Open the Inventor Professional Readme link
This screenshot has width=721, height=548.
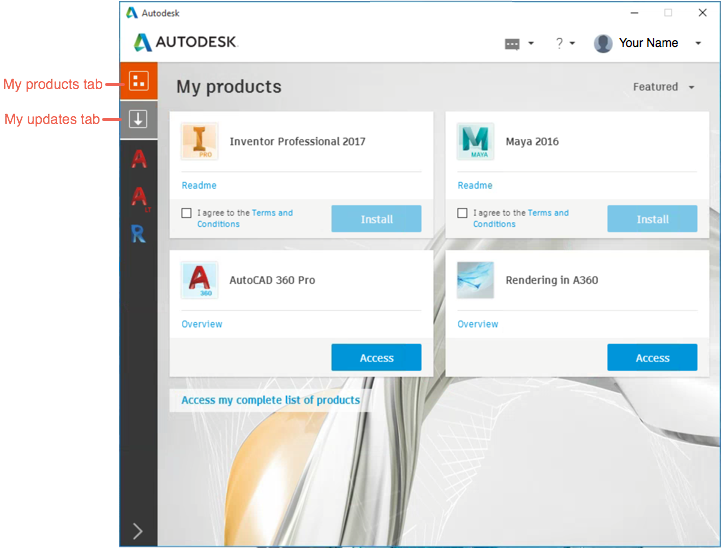pos(199,185)
